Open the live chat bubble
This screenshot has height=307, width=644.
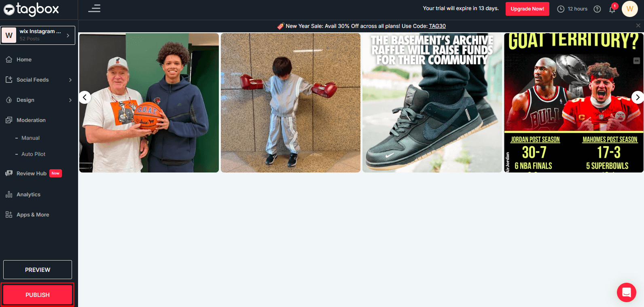click(x=626, y=292)
